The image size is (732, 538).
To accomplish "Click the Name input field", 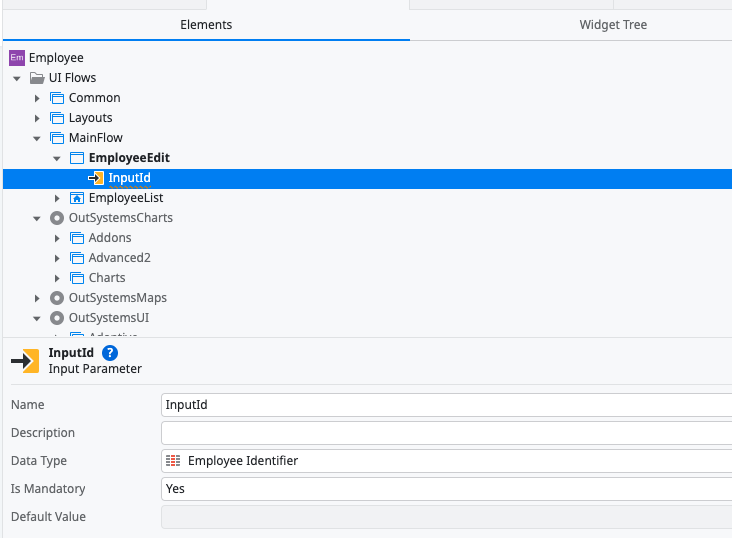I will click(x=446, y=405).
